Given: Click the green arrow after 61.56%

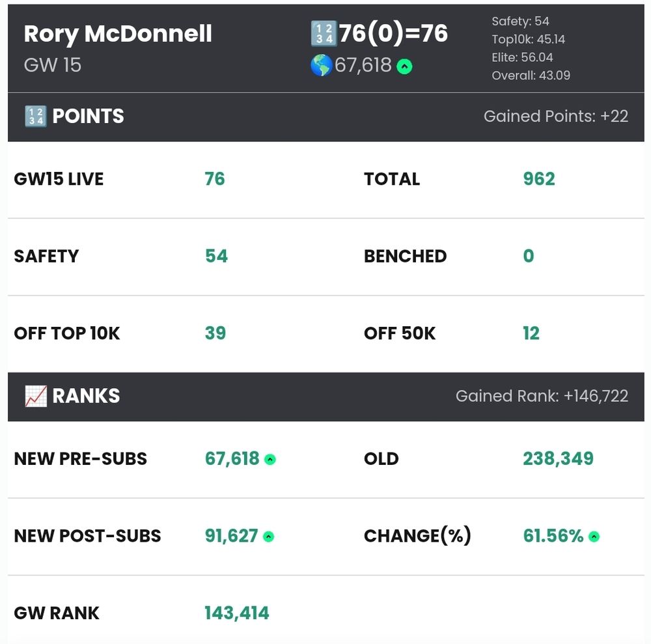Looking at the screenshot, I should pos(594,537).
